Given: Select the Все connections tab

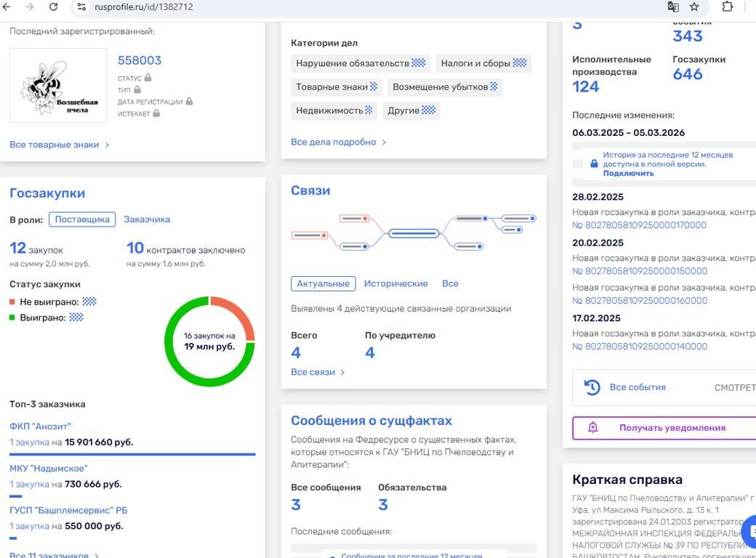Looking at the screenshot, I should point(450,284).
